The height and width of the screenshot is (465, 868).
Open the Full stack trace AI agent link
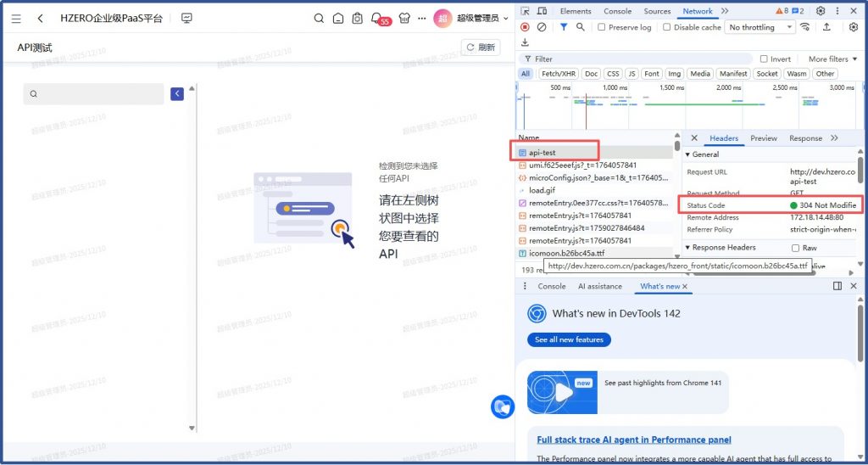click(634, 440)
